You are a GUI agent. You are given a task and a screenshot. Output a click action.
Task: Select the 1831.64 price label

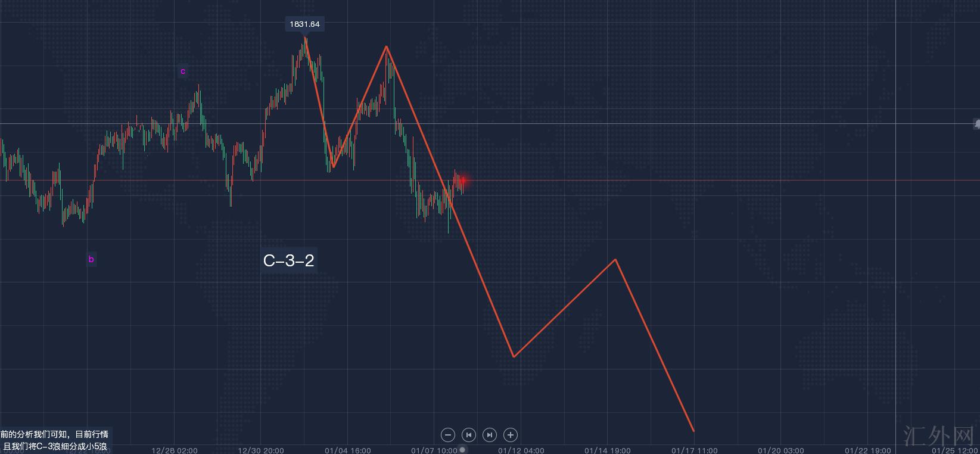(x=304, y=24)
